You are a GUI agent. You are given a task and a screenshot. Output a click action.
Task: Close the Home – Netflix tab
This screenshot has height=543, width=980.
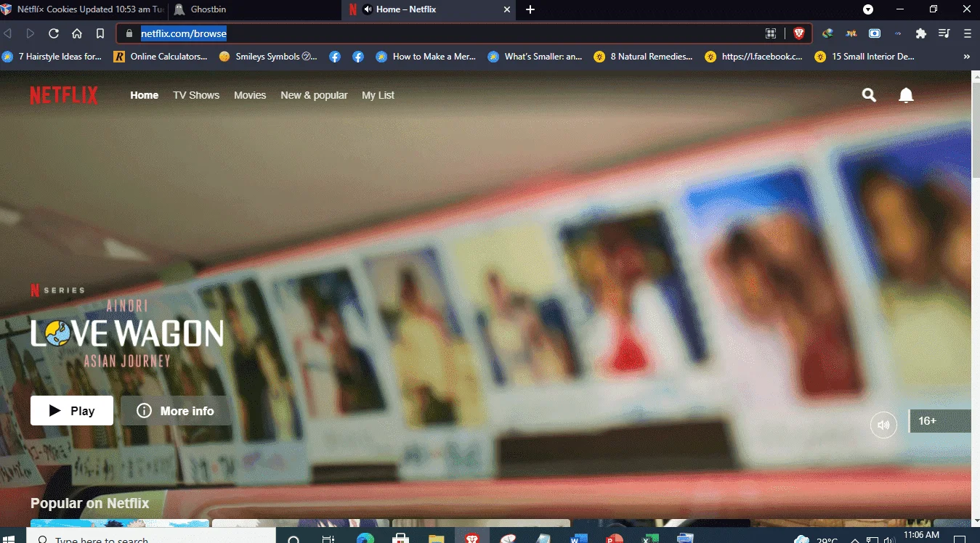click(506, 9)
